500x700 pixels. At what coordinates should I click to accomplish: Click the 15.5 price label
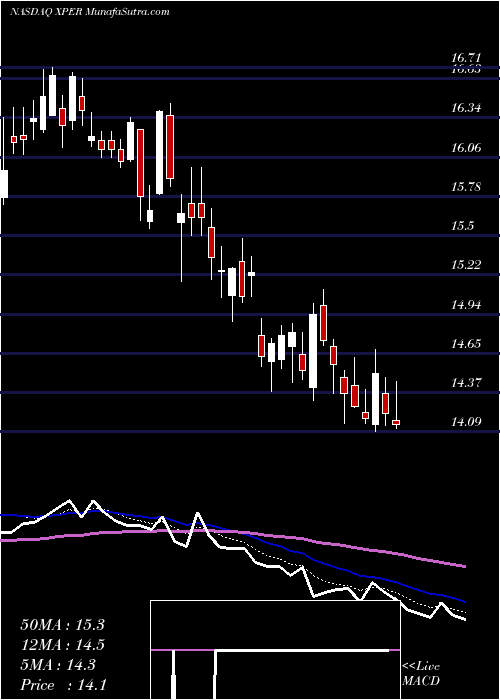click(x=462, y=226)
